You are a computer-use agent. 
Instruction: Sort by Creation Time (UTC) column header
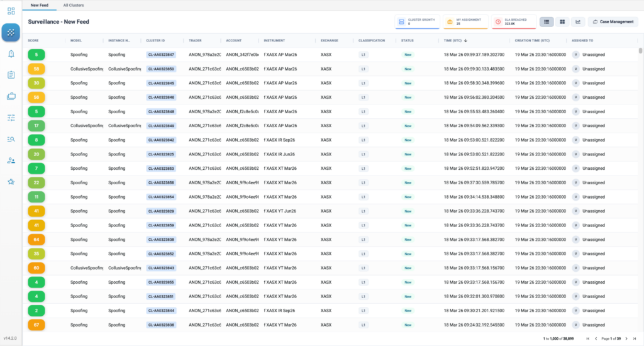click(x=532, y=41)
